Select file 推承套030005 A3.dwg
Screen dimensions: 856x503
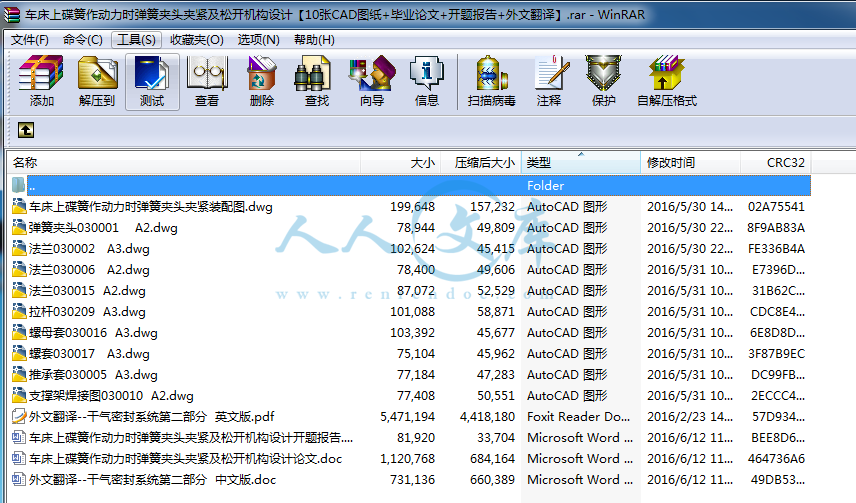click(x=93, y=374)
